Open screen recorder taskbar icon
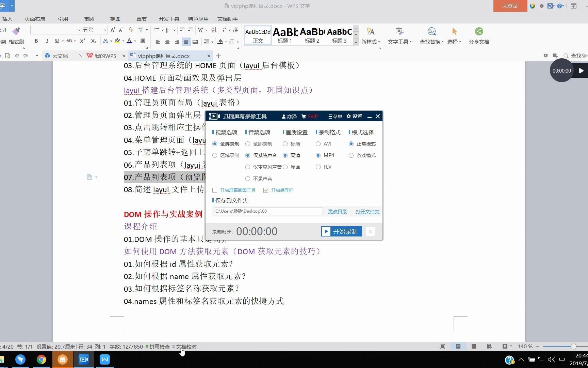588x368 pixels. click(84, 359)
